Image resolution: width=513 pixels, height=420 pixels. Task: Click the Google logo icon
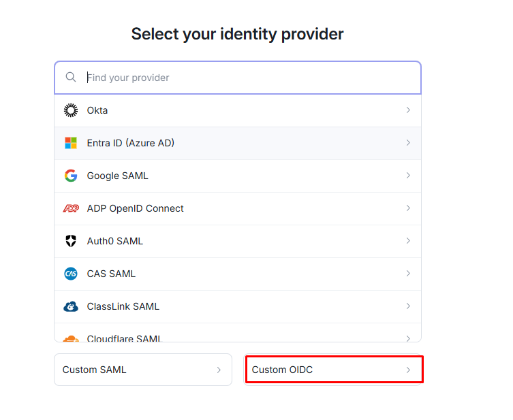[x=71, y=176]
